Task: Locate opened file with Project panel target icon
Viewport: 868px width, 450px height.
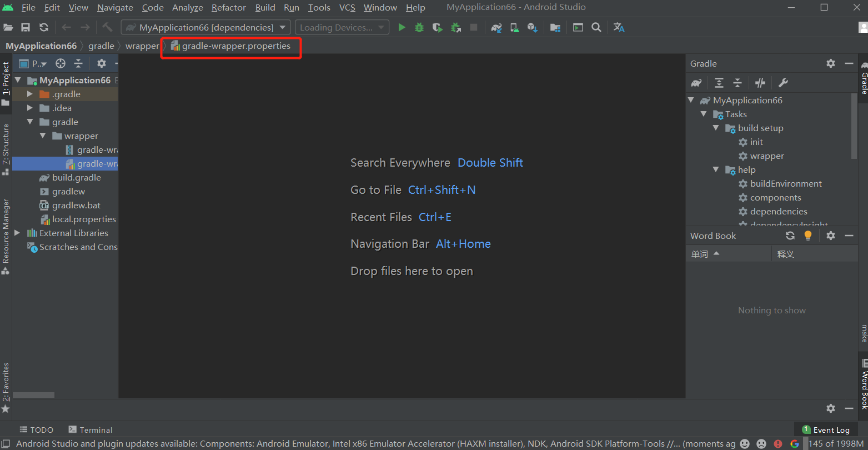Action: point(61,63)
